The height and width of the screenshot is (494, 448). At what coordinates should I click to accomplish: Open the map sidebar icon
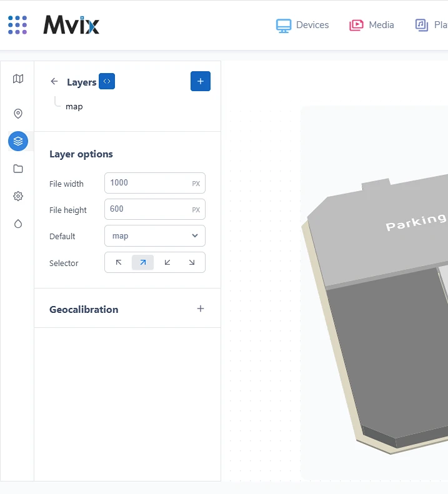coord(18,79)
